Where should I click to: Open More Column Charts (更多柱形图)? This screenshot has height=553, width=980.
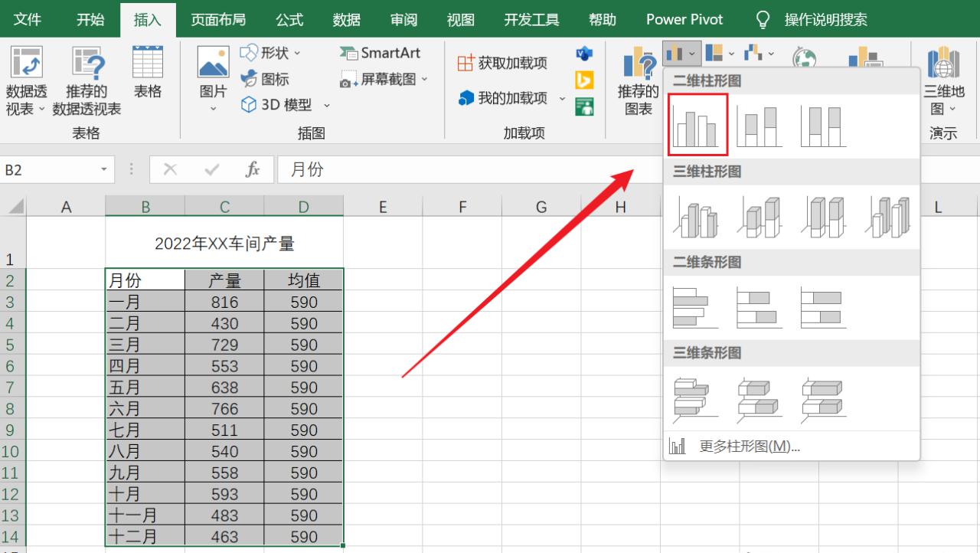point(792,446)
